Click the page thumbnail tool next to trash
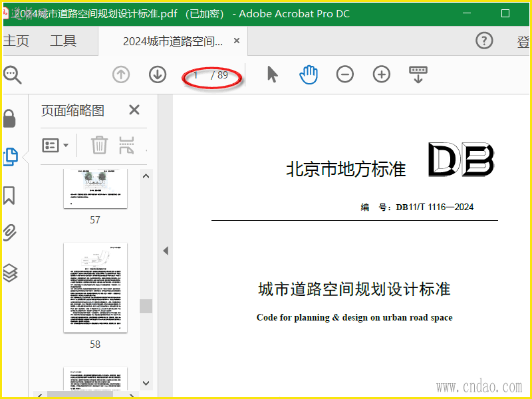 126,145
